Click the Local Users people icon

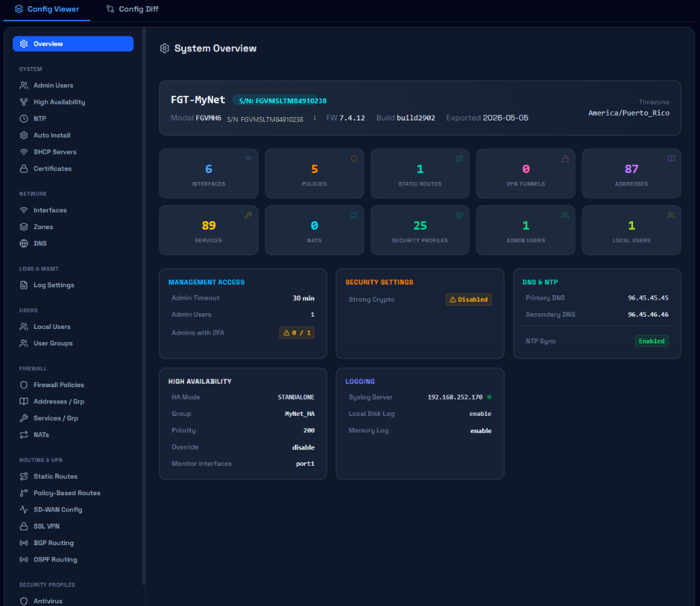[24, 326]
